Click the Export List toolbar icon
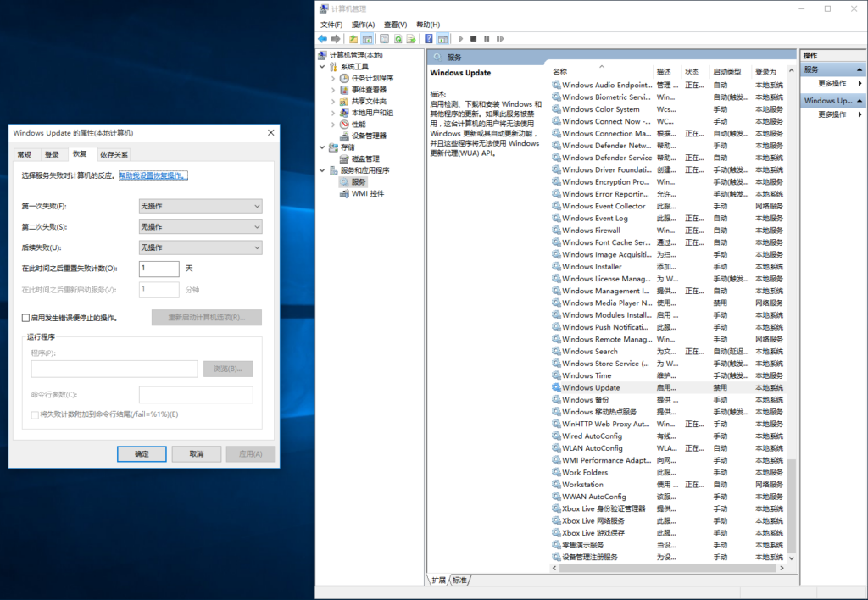Viewport: 868px width, 600px height. point(411,39)
